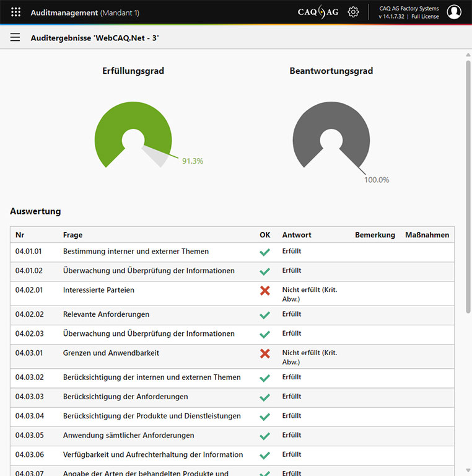Click the 91.3% gauge value
Screen dimensions: 472x476
pyautogui.click(x=193, y=161)
